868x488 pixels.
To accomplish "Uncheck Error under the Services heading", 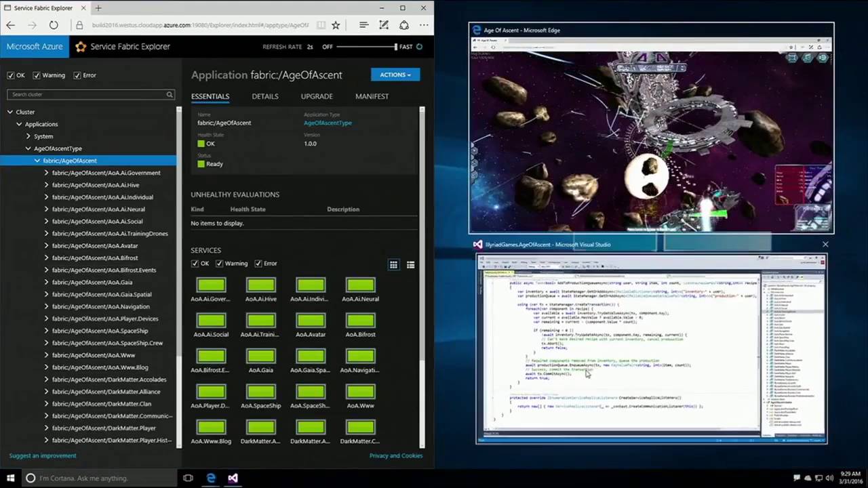I will click(x=258, y=264).
